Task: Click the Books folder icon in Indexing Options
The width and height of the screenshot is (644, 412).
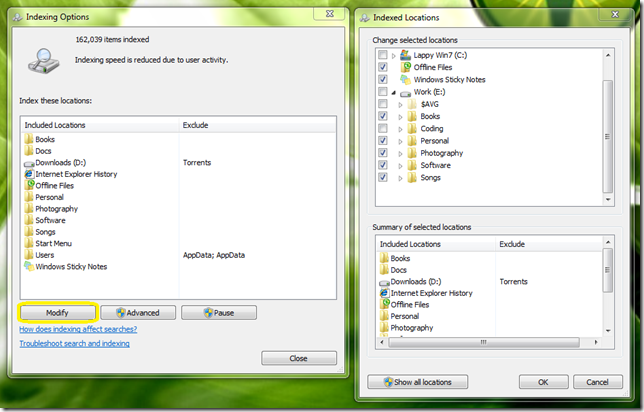Action: pos(28,139)
